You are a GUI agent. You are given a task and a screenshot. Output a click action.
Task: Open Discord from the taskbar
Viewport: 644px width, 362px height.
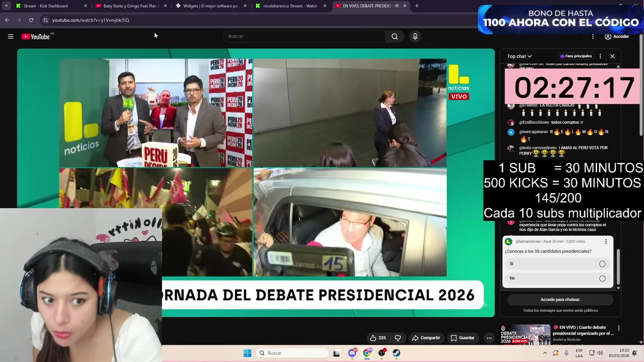click(352, 353)
